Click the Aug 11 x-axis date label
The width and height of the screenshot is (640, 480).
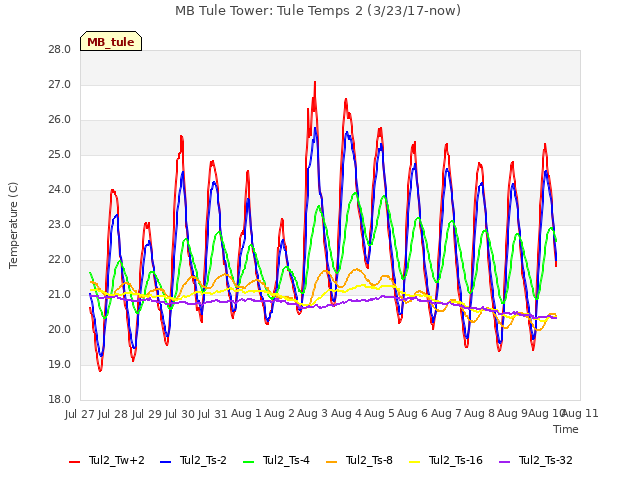coord(580,414)
